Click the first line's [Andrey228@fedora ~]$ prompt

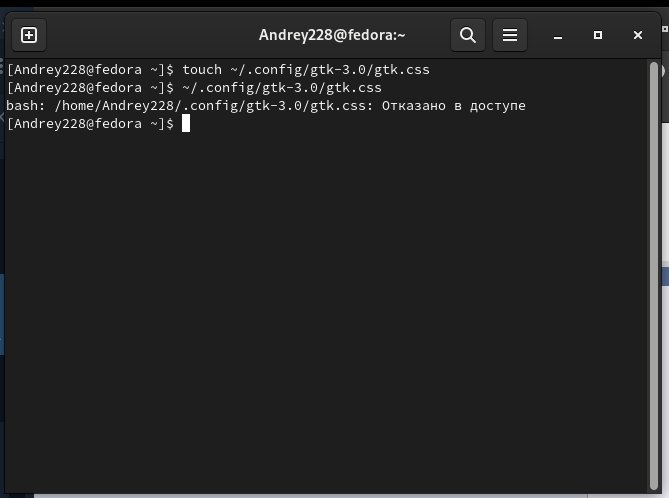tap(90, 70)
